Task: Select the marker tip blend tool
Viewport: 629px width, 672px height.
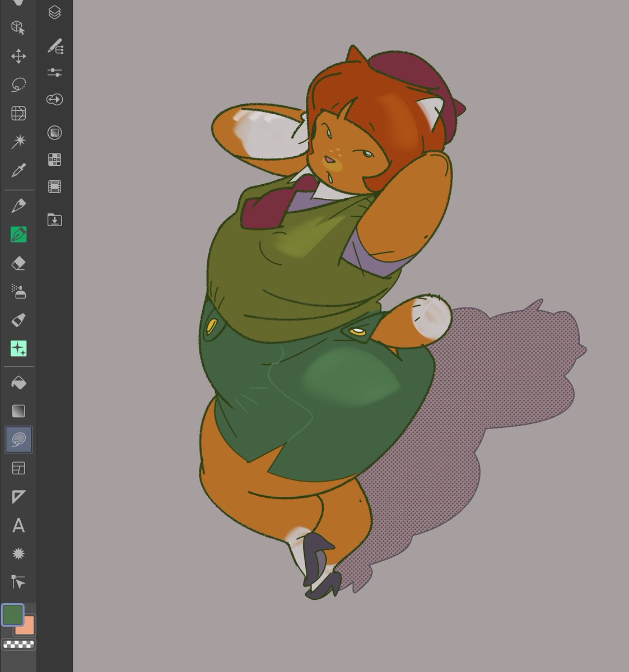Action: (18, 320)
